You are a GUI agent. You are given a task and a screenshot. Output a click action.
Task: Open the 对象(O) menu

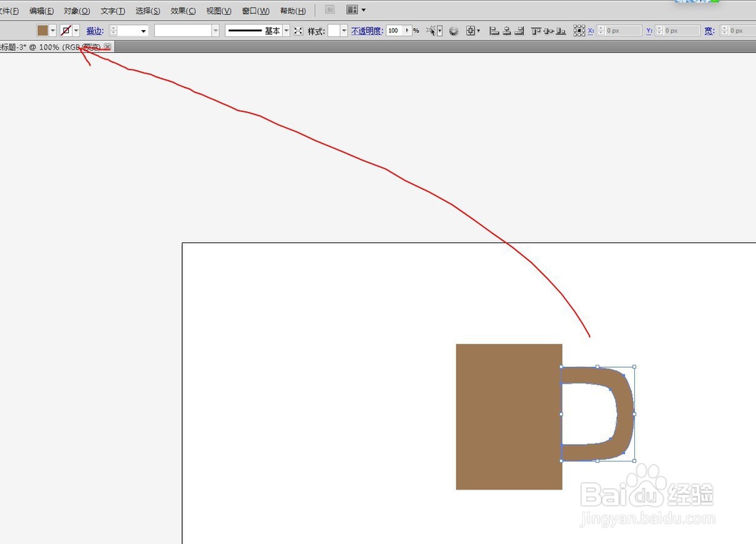[76, 11]
